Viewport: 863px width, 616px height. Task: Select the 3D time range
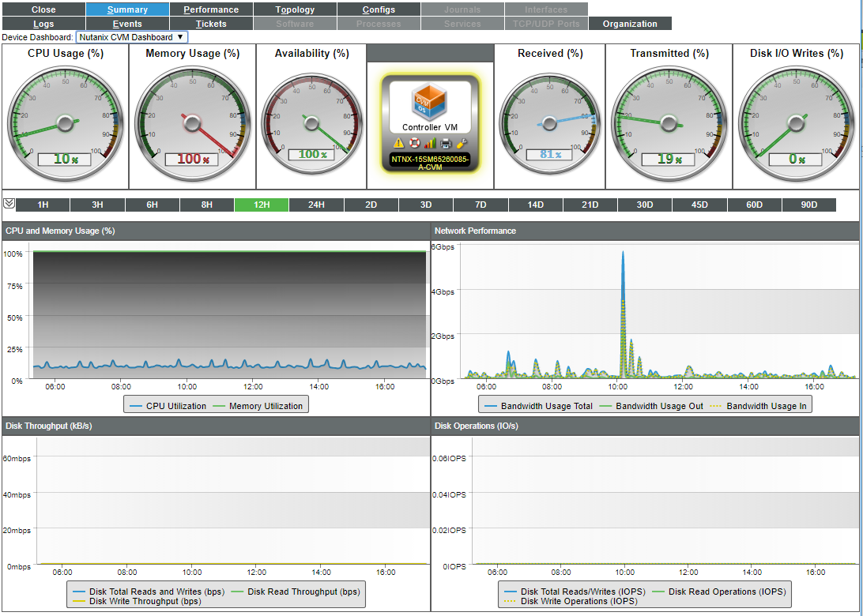coord(426,205)
